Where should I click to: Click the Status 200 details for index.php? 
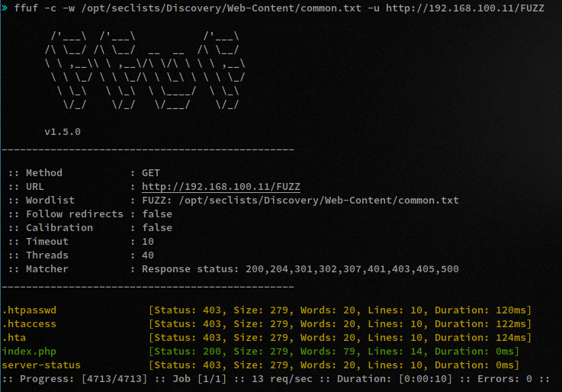[x=334, y=352]
